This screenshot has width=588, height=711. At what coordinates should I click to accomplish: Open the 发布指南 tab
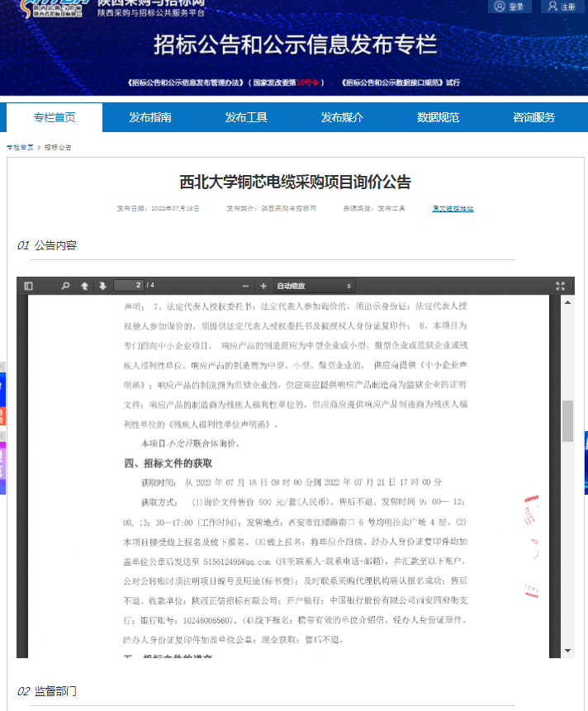pos(150,117)
